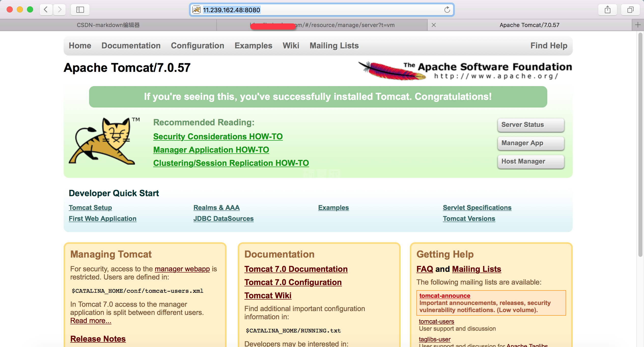Open Mailing Lists link in Getting Help
Image resolution: width=644 pixels, height=347 pixels.
coord(477,269)
